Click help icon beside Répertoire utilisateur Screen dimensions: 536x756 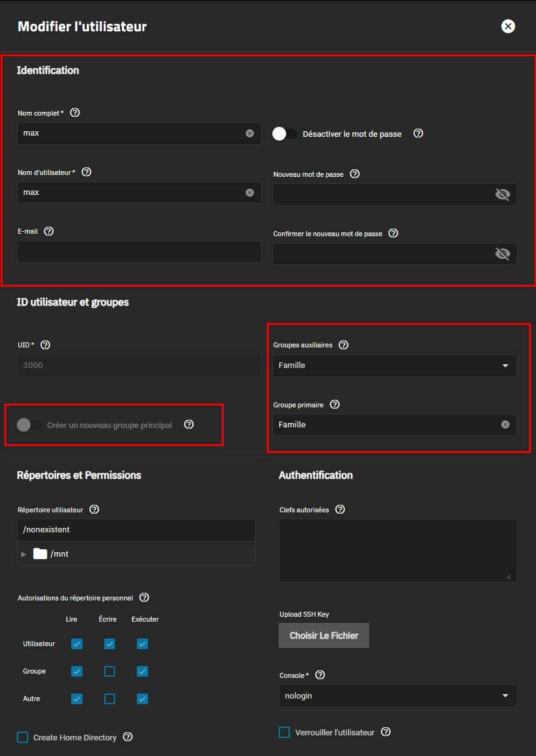(x=94, y=509)
